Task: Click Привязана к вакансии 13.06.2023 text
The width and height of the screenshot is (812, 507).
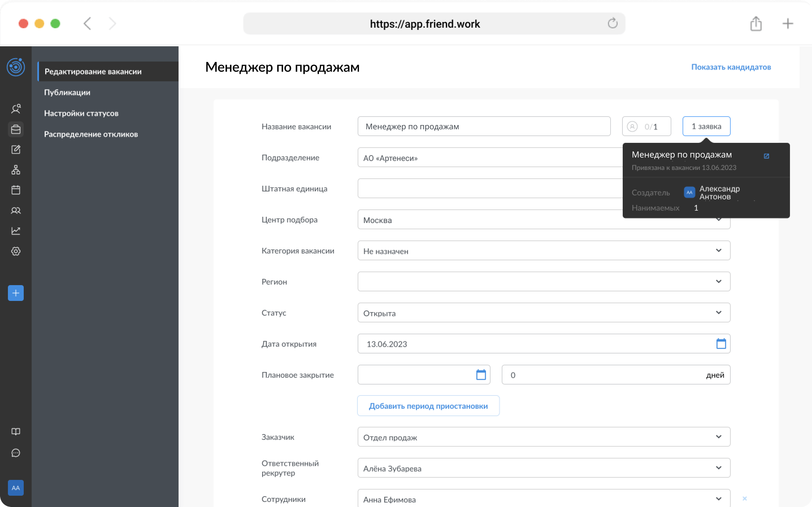Action: click(684, 168)
